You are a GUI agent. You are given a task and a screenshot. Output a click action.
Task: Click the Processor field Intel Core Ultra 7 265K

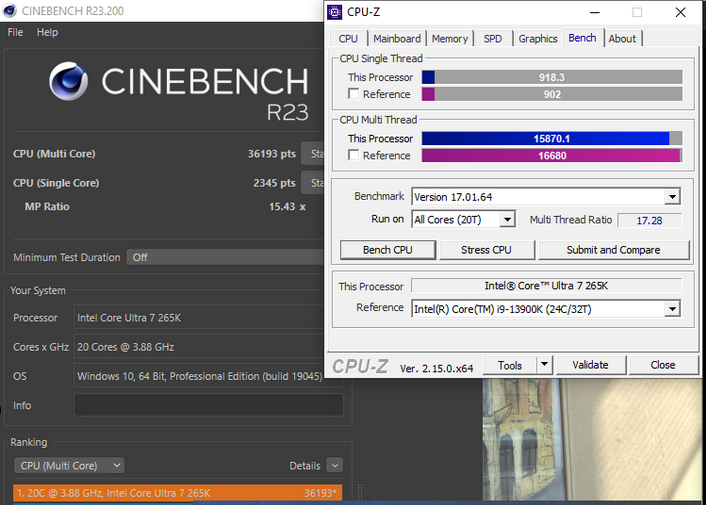199,318
